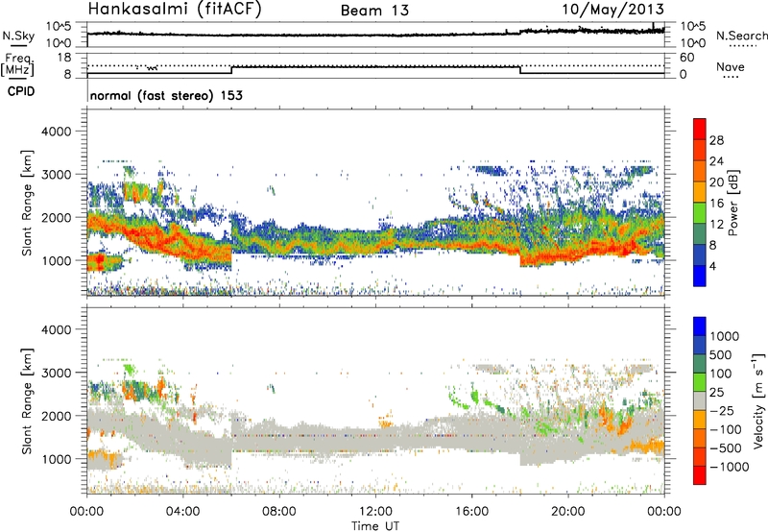Click the 16:00 time axis label
The width and height of the screenshot is (768, 532).
click(x=471, y=512)
